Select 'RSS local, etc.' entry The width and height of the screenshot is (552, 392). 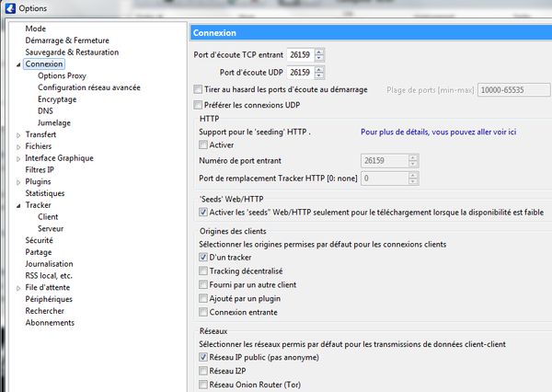(49, 276)
